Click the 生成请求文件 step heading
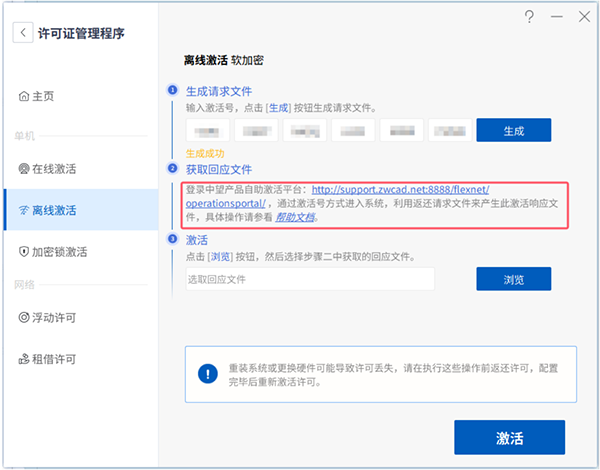The height and width of the screenshot is (470, 600). point(218,91)
